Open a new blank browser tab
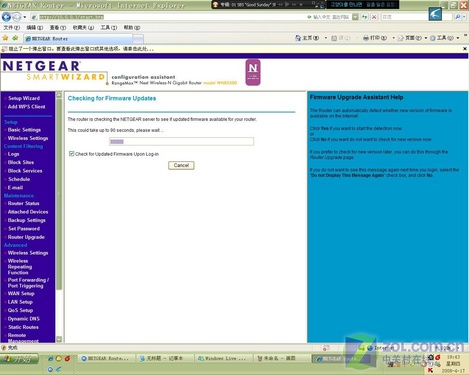Viewport: 469px width, 375px height. click(138, 39)
